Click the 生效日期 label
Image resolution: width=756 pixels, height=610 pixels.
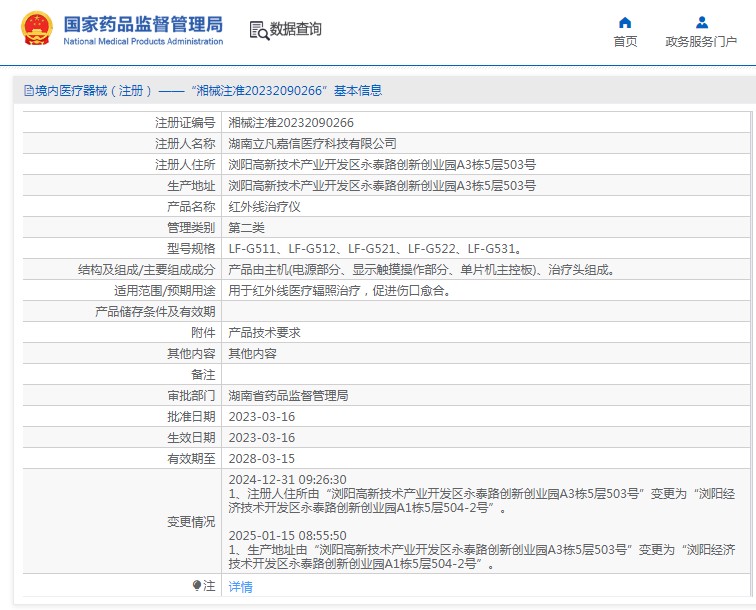tap(191, 437)
